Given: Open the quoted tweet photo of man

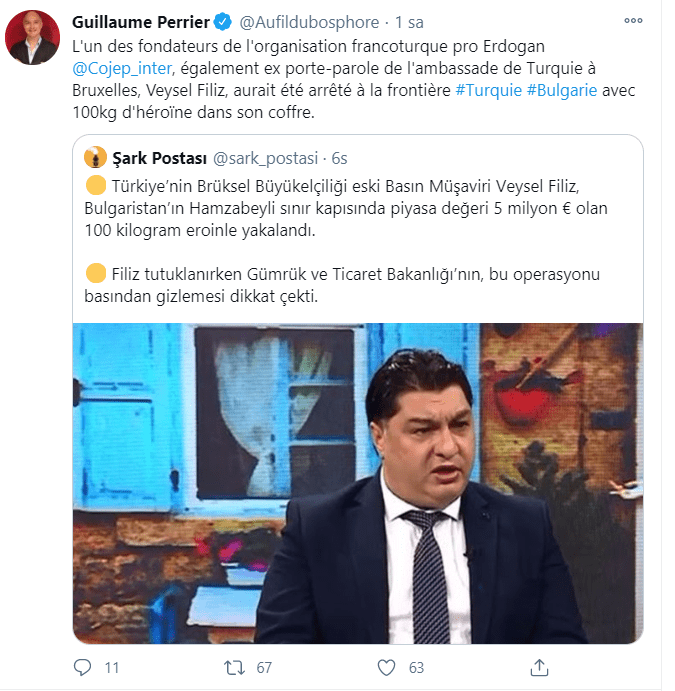Looking at the screenshot, I should point(358,483).
